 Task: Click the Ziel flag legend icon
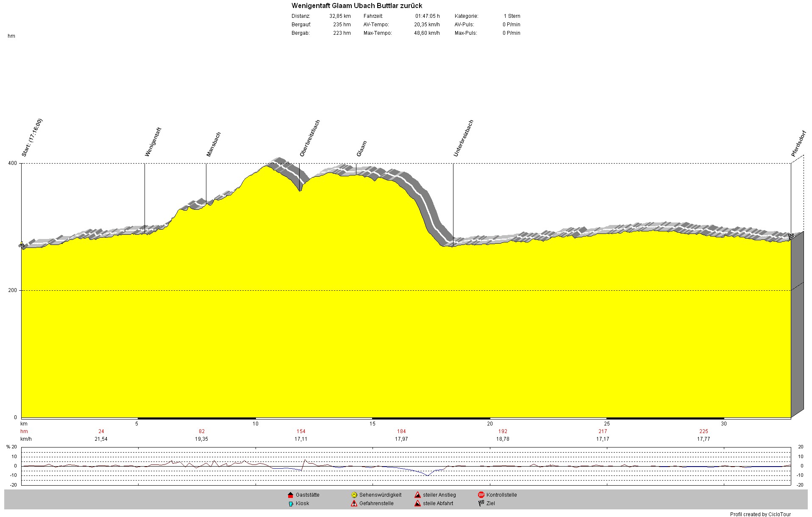tap(481, 504)
